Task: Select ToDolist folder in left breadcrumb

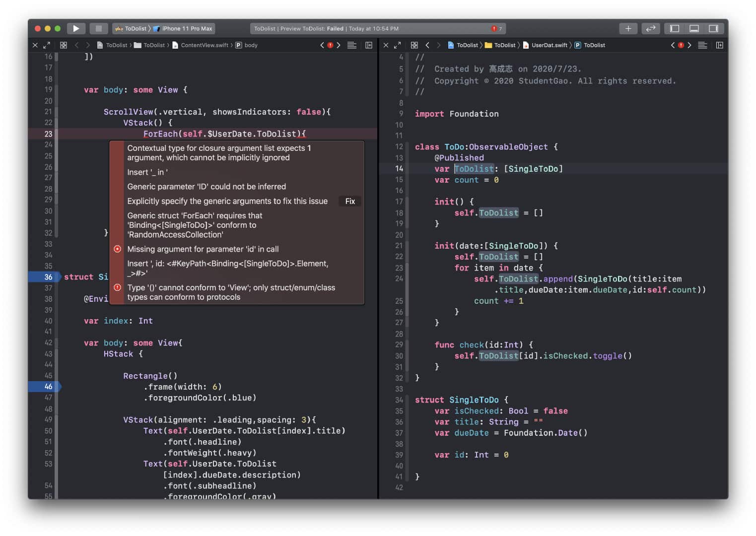Action: coord(149,45)
